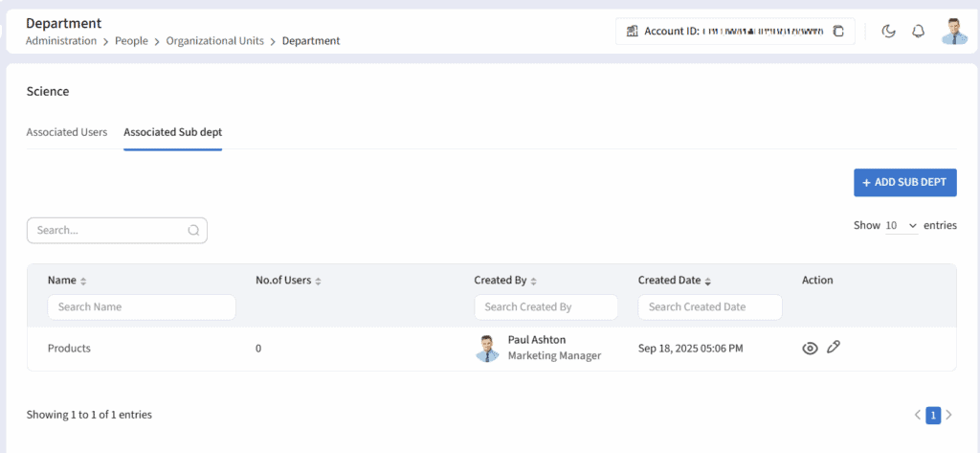
Task: Click the ADD SUB DEPT button
Action: [x=904, y=182]
